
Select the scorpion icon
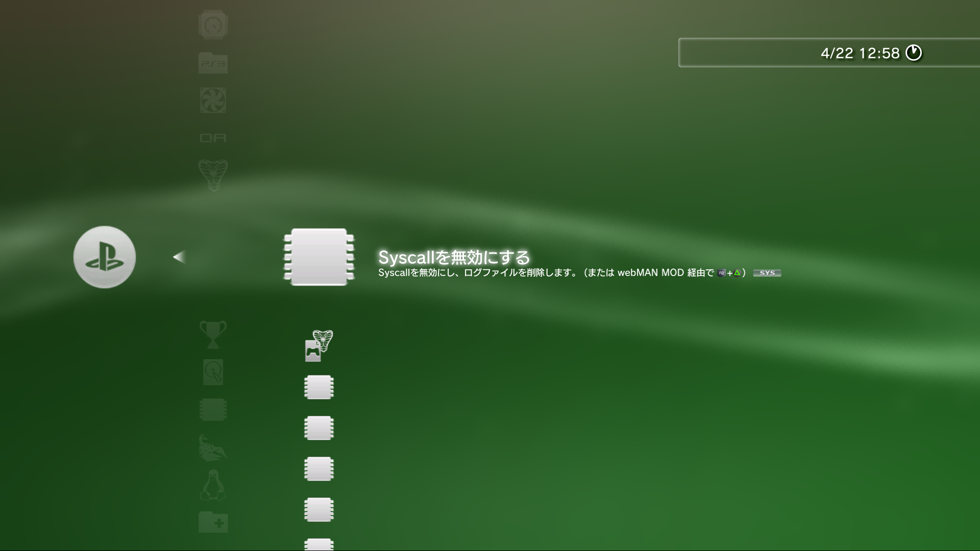pyautogui.click(x=213, y=447)
